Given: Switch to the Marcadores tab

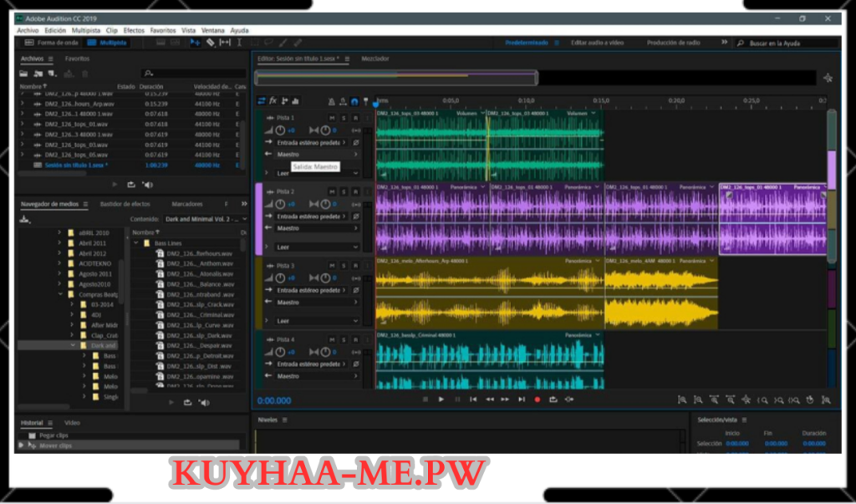Looking at the screenshot, I should click(187, 204).
